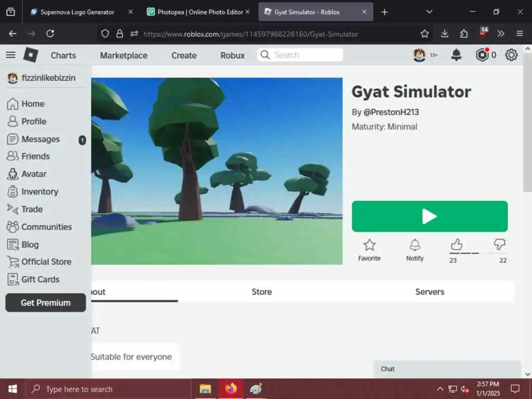This screenshot has height=399, width=532.
Task: Click the muted volume tray icon
Action: (x=465, y=389)
